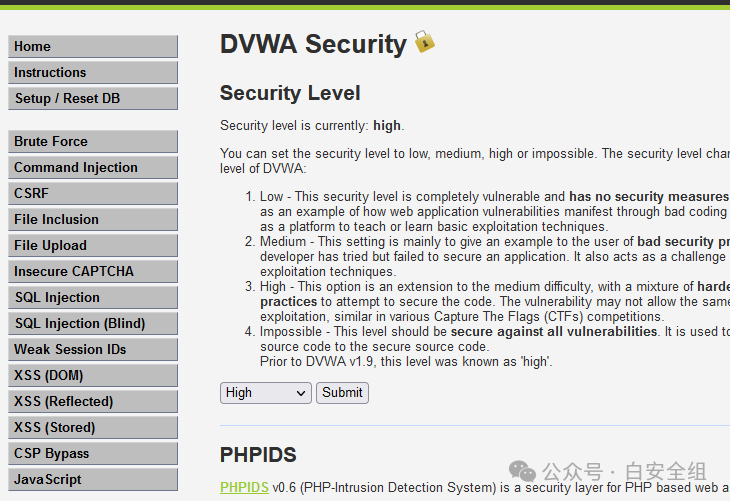Select Insecure CAPTCHA module
The height and width of the screenshot is (501, 730).
click(x=93, y=271)
